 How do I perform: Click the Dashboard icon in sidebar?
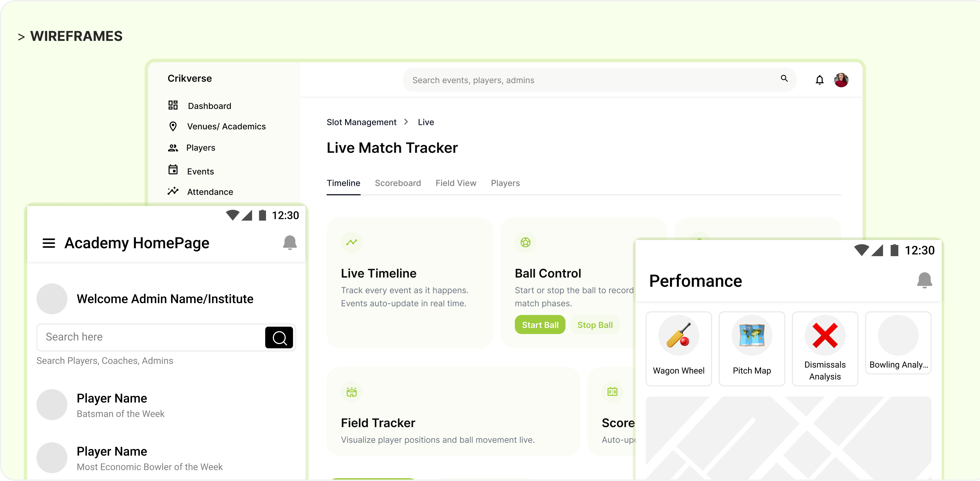(x=173, y=106)
